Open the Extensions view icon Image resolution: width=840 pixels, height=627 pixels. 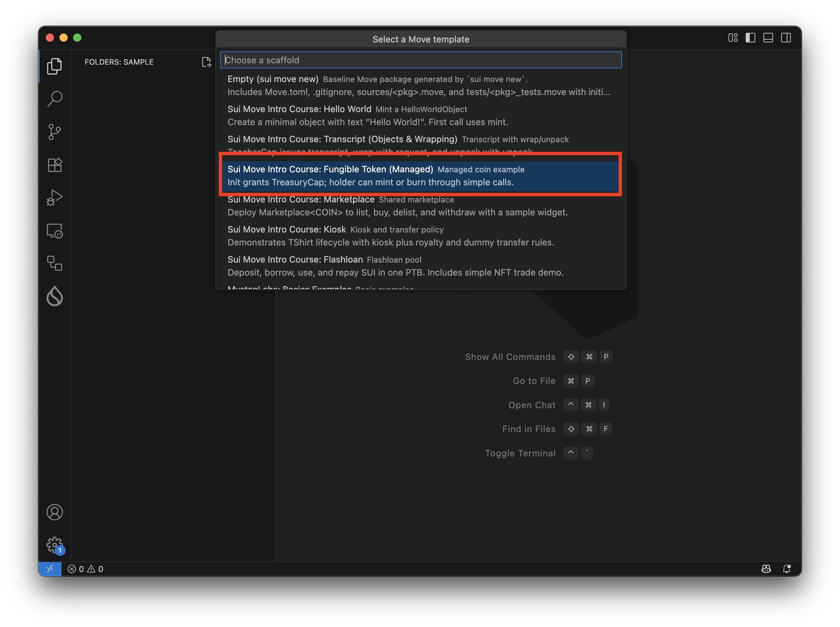pos(55,165)
